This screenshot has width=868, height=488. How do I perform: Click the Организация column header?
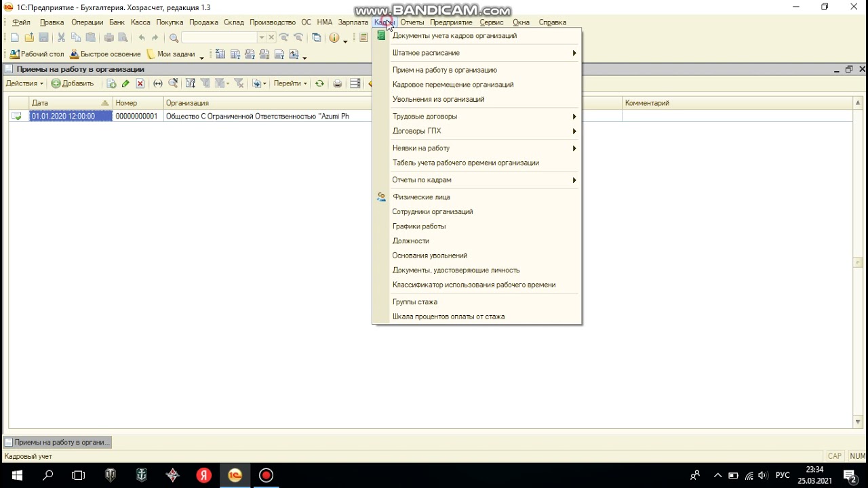click(x=268, y=103)
